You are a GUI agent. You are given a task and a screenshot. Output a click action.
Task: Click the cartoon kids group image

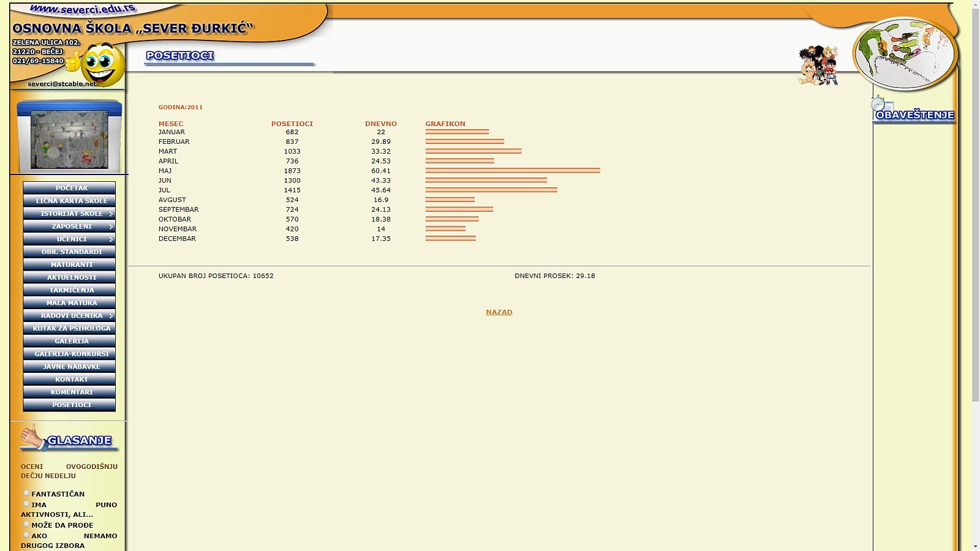click(x=818, y=65)
